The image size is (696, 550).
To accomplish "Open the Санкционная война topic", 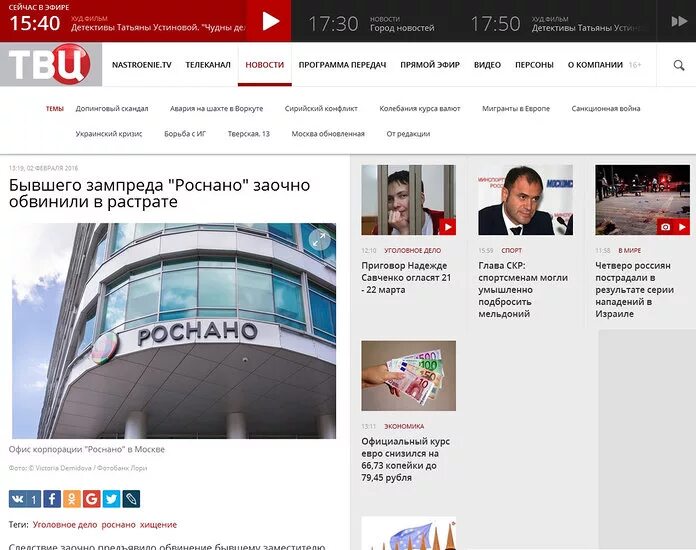I will [x=606, y=108].
